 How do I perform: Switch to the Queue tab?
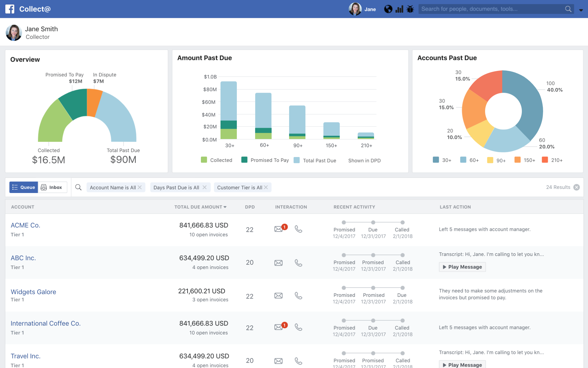coord(24,187)
